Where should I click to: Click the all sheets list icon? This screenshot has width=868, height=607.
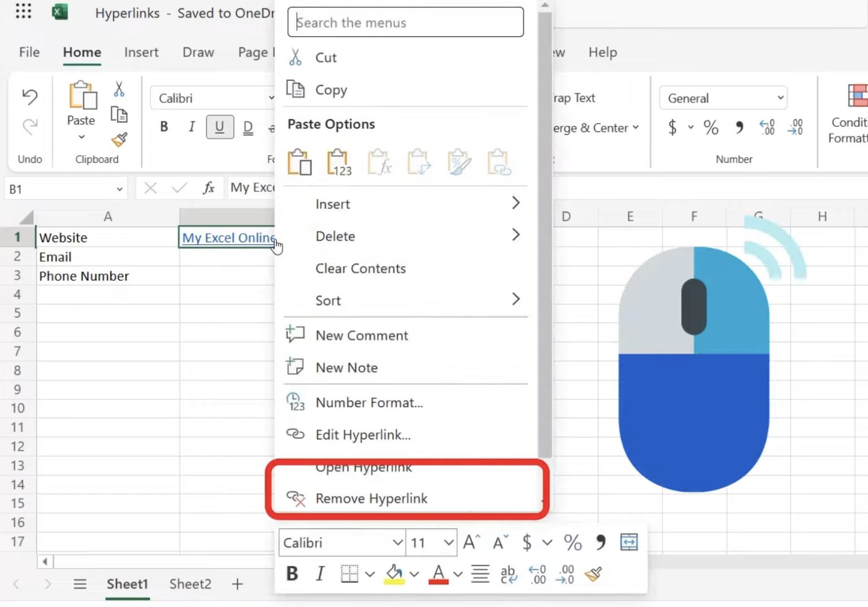80,584
